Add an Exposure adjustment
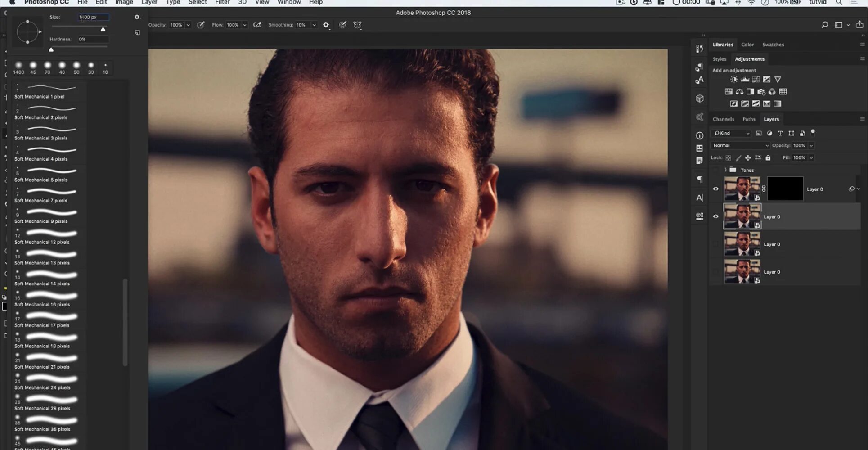The width and height of the screenshot is (868, 450). [x=767, y=80]
